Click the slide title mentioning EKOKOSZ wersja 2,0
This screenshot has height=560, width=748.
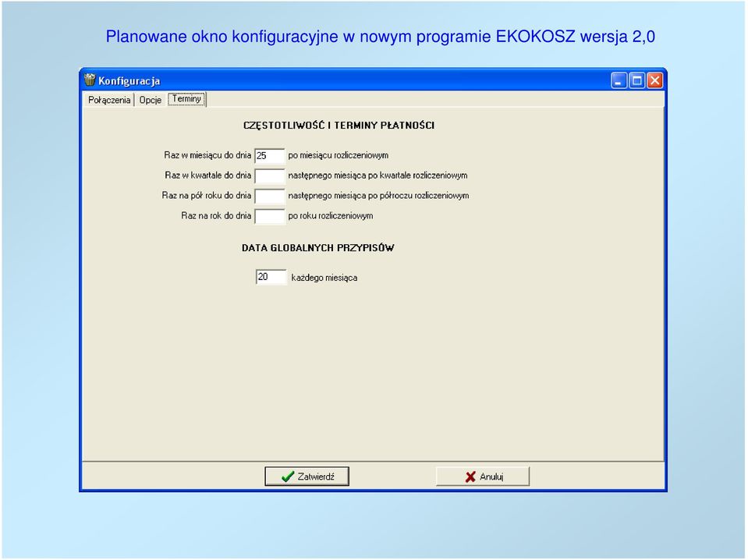(x=380, y=37)
